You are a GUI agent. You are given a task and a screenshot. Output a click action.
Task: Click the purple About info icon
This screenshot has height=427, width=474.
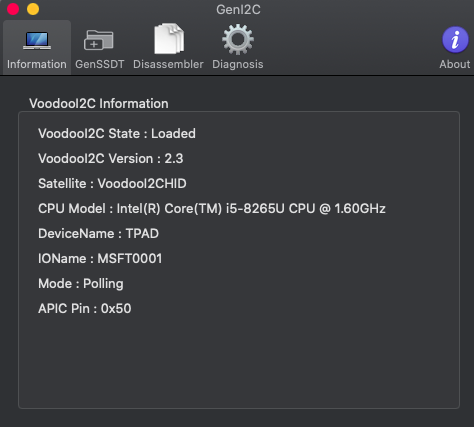[455, 40]
